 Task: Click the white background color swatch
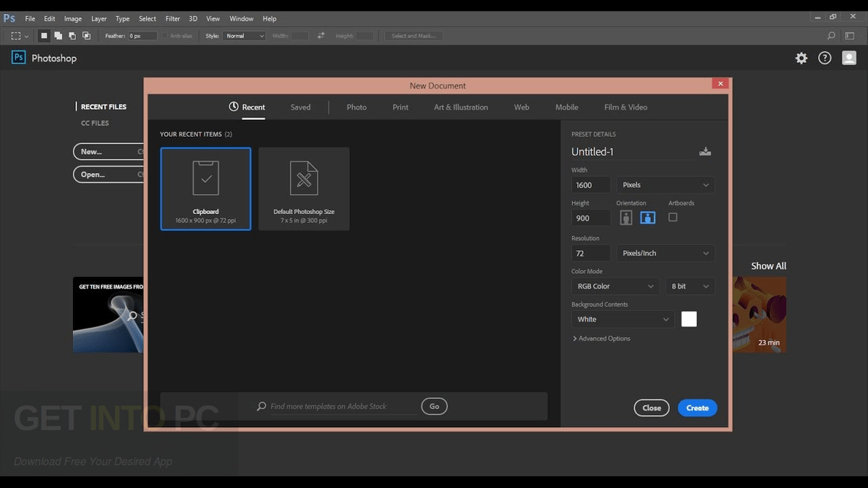pyautogui.click(x=689, y=319)
